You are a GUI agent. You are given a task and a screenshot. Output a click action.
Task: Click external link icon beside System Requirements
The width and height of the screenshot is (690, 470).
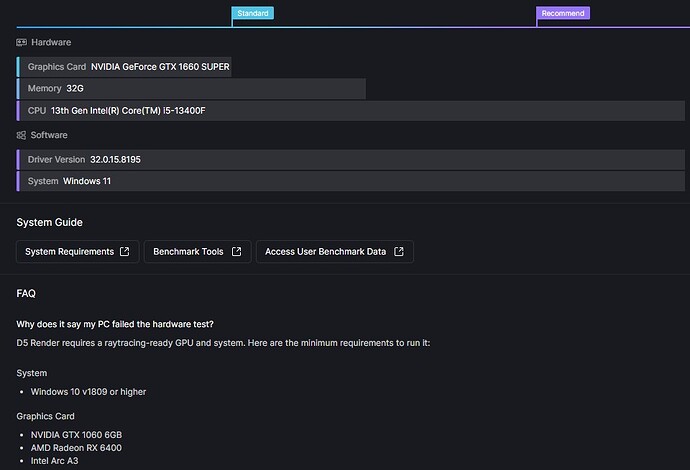[x=125, y=251]
